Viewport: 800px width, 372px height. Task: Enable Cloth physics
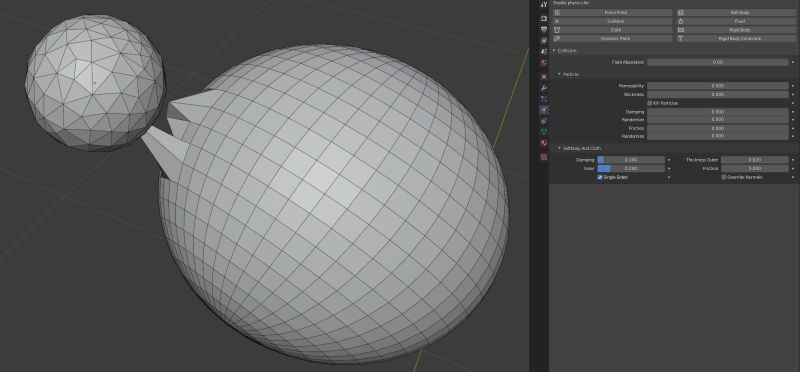[x=613, y=30]
